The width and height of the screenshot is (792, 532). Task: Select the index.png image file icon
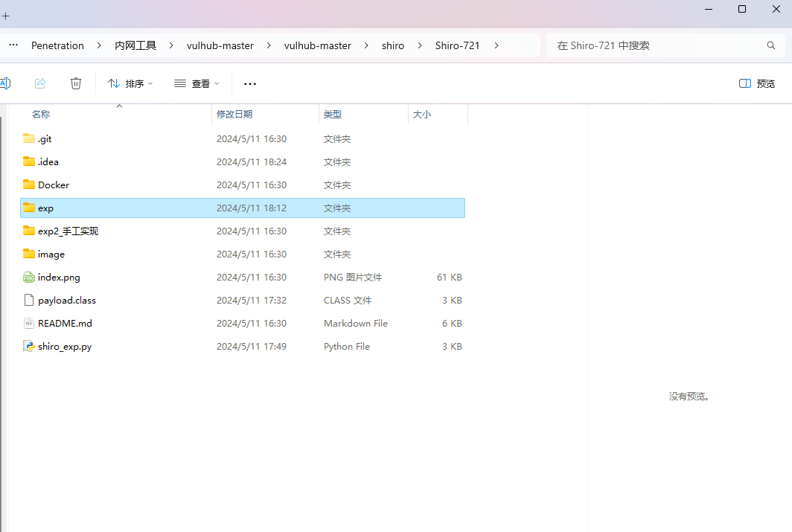29,277
